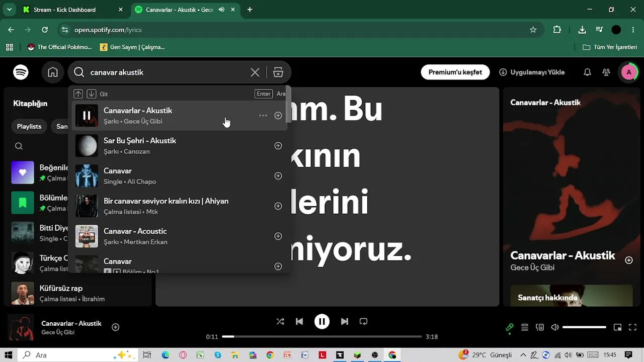This screenshot has width=644, height=362.
Task: Add Sar Bu Şehri - Akustik to library
Action: click(278, 146)
